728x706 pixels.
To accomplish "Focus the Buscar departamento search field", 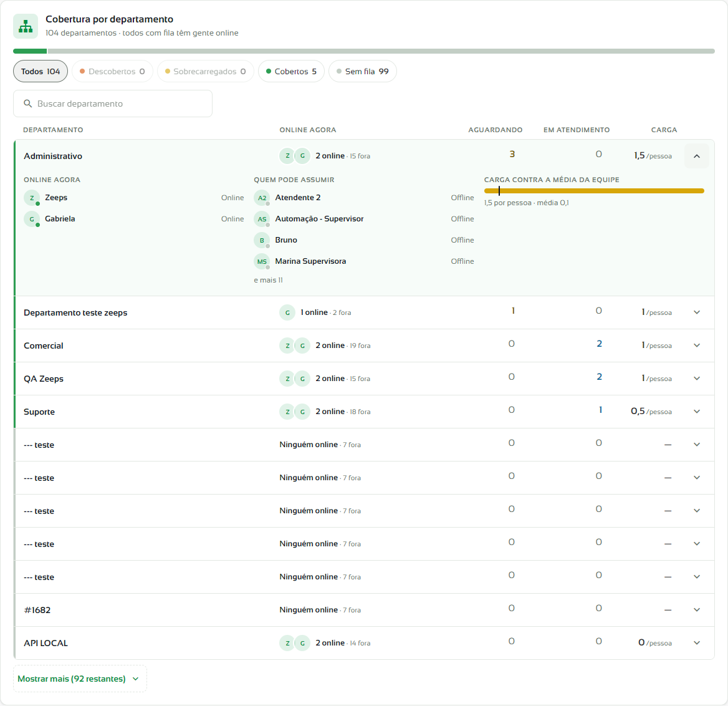I will tap(113, 104).
